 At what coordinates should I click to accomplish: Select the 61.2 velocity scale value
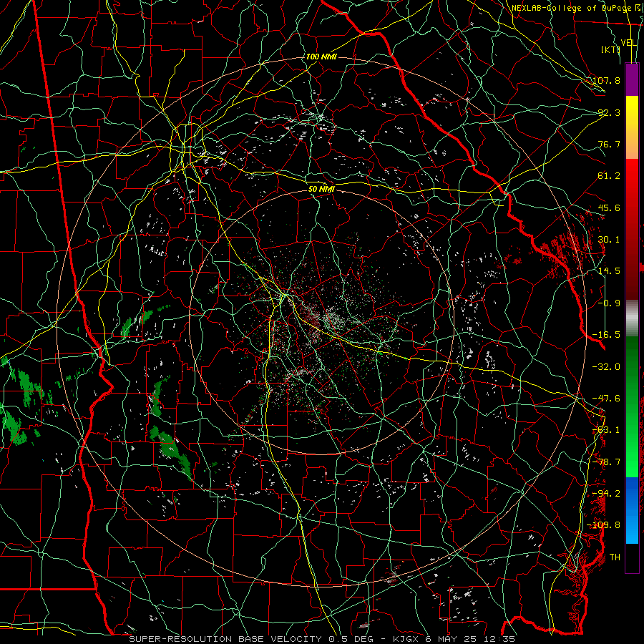point(609,176)
